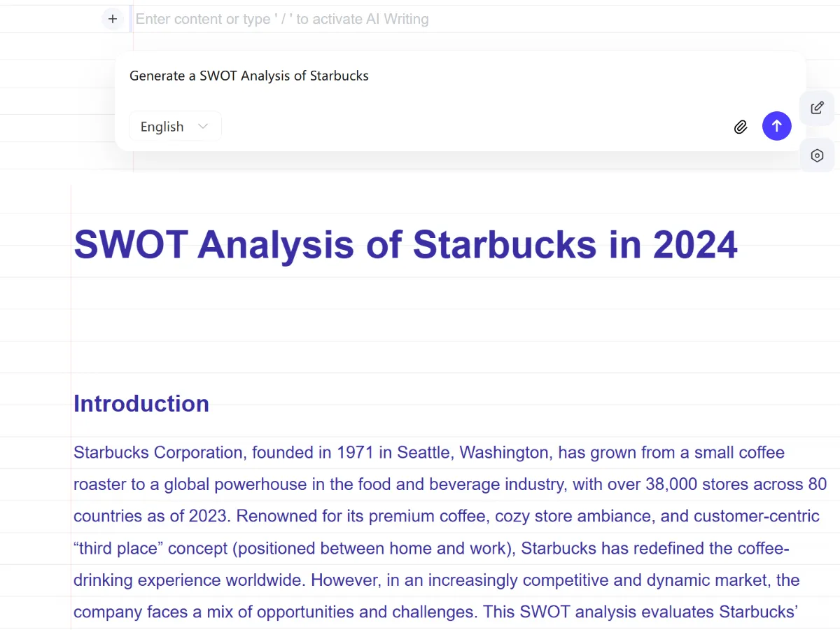Image resolution: width=840 pixels, height=630 pixels.
Task: Click '2024' at end of the title
Action: coord(694,244)
